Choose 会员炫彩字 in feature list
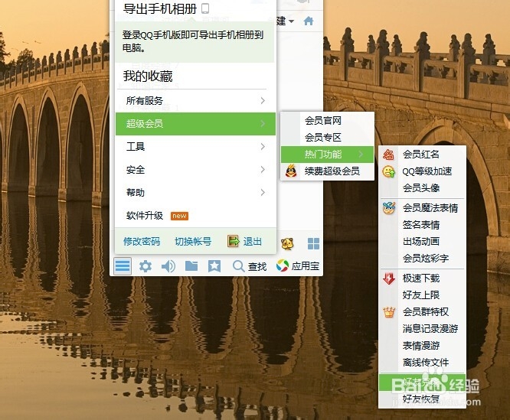510x420 pixels. 422,259
